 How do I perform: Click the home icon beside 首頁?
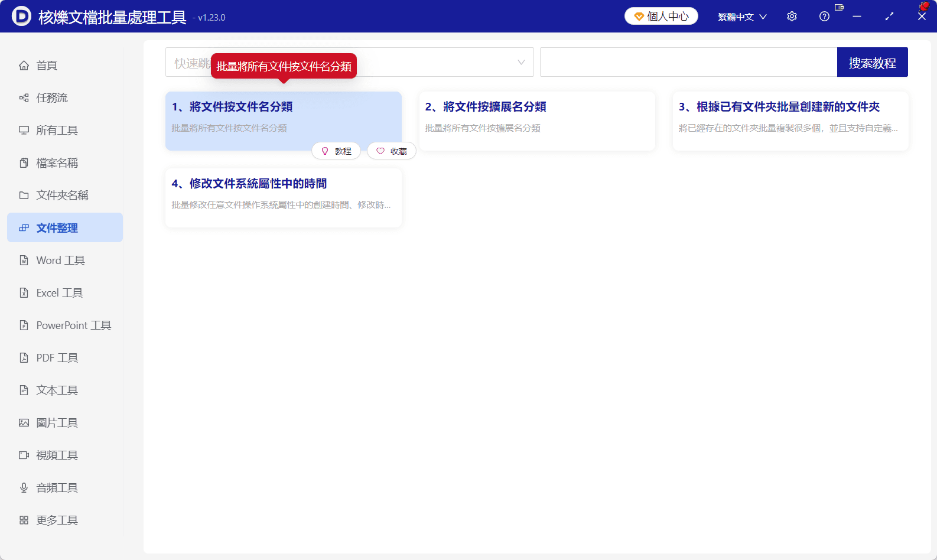pos(24,65)
